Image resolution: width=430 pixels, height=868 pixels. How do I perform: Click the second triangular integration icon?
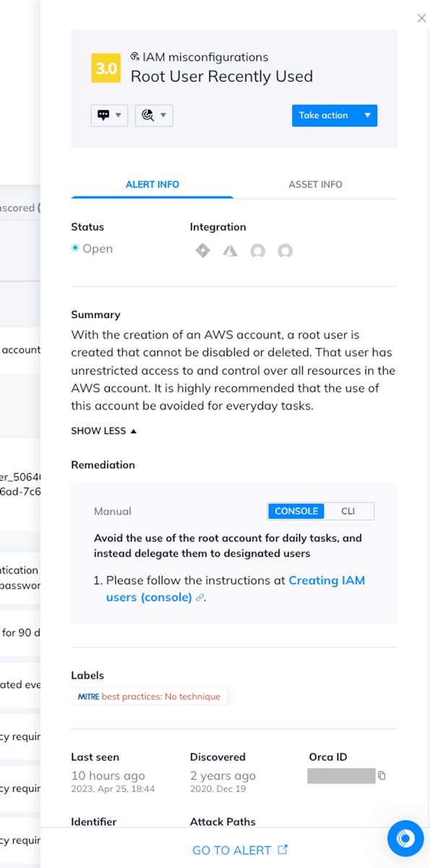tap(230, 250)
